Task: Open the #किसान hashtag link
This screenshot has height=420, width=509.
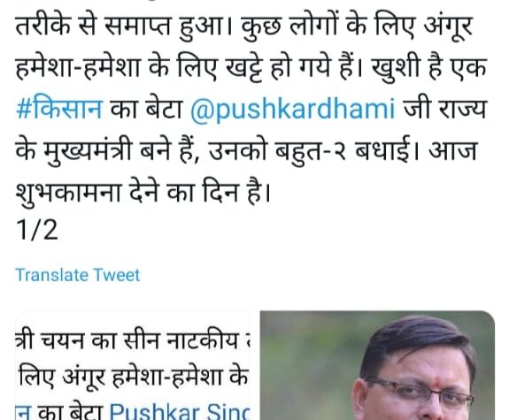Action: pyautogui.click(x=59, y=109)
